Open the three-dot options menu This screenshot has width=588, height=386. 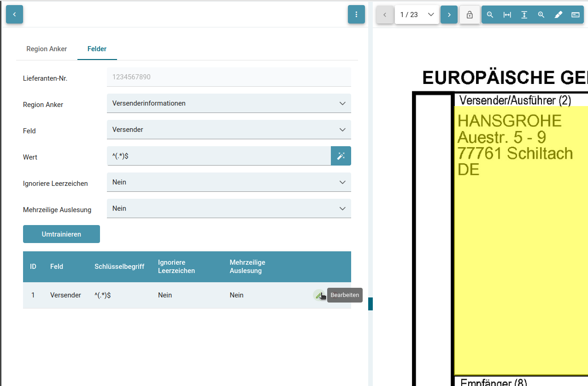tap(356, 14)
